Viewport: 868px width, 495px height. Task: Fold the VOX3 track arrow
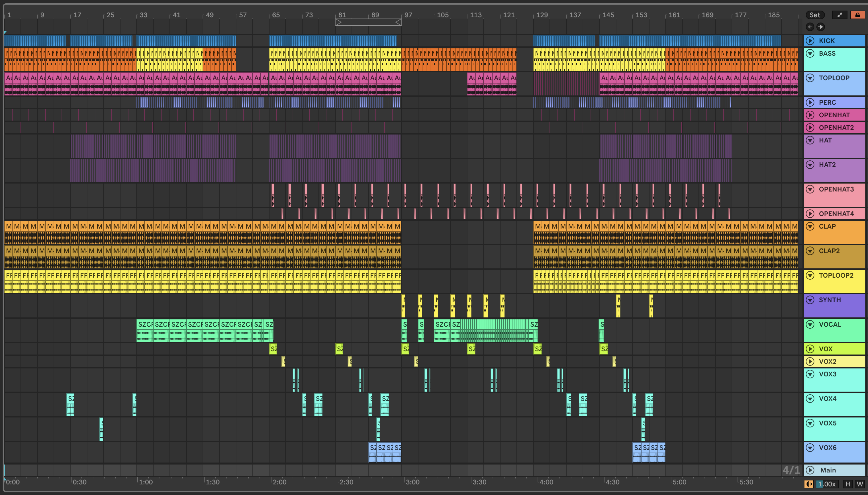tap(810, 374)
